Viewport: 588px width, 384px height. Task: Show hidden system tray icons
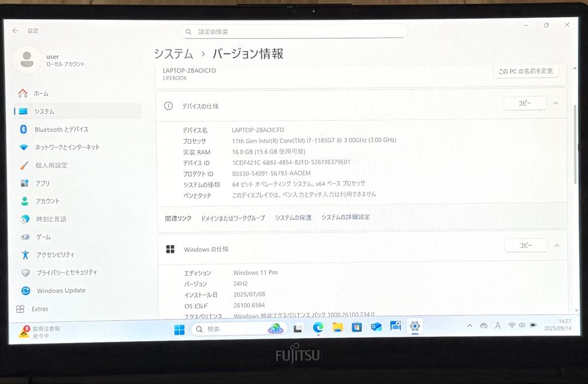[x=469, y=326]
